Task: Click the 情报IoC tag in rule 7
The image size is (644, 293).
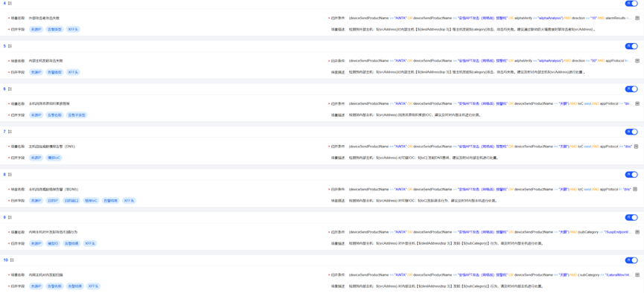Action: click(x=54, y=158)
